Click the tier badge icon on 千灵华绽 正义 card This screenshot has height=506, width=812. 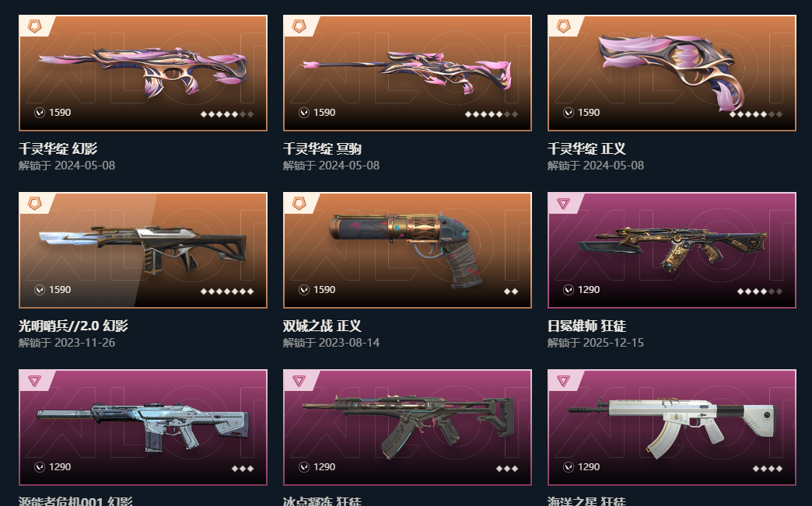click(x=564, y=26)
